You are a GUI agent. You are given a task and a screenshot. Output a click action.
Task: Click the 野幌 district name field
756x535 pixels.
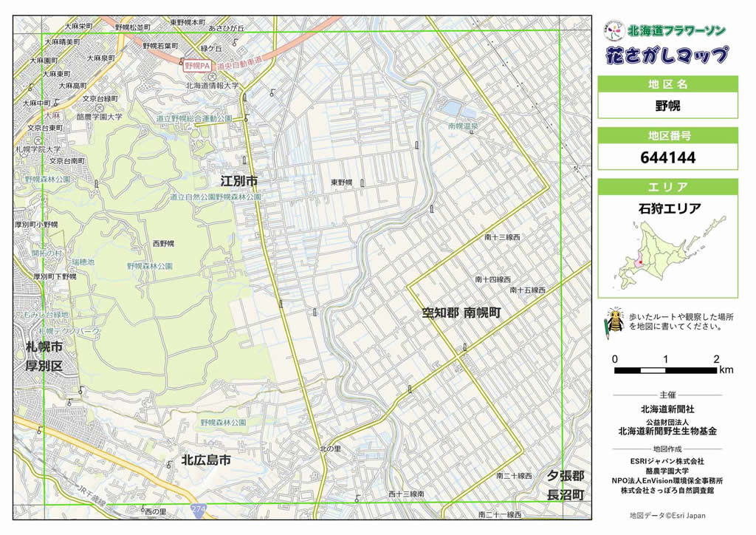[x=667, y=106]
